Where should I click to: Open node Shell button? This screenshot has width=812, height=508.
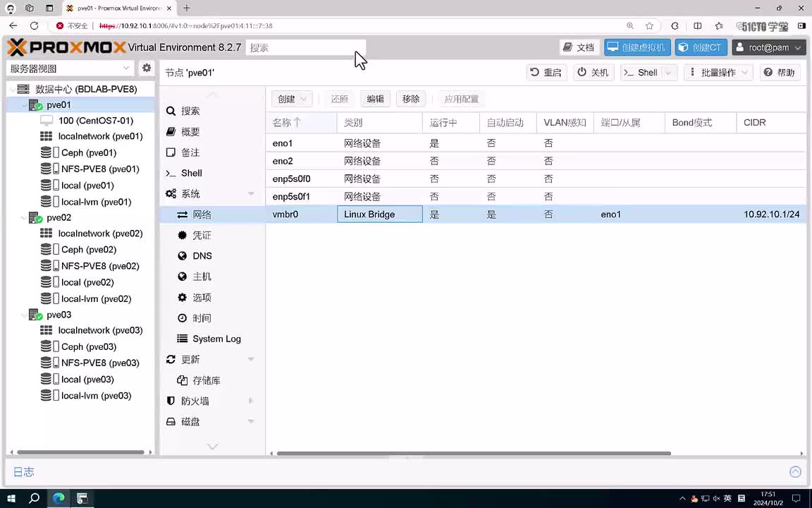(x=641, y=73)
